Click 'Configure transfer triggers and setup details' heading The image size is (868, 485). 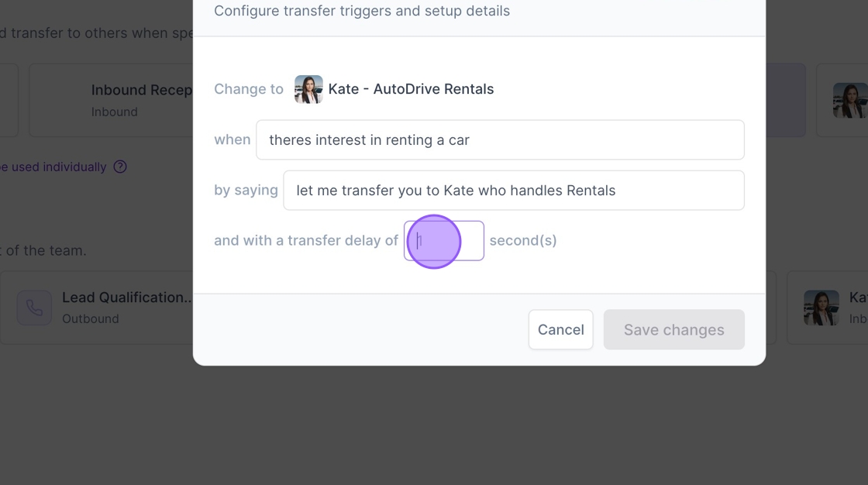[362, 11]
